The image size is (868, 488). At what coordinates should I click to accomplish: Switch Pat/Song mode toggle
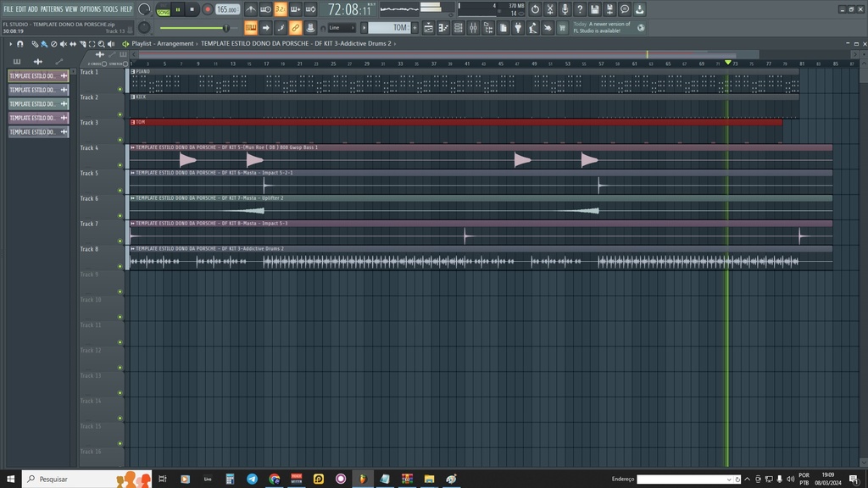point(164,9)
